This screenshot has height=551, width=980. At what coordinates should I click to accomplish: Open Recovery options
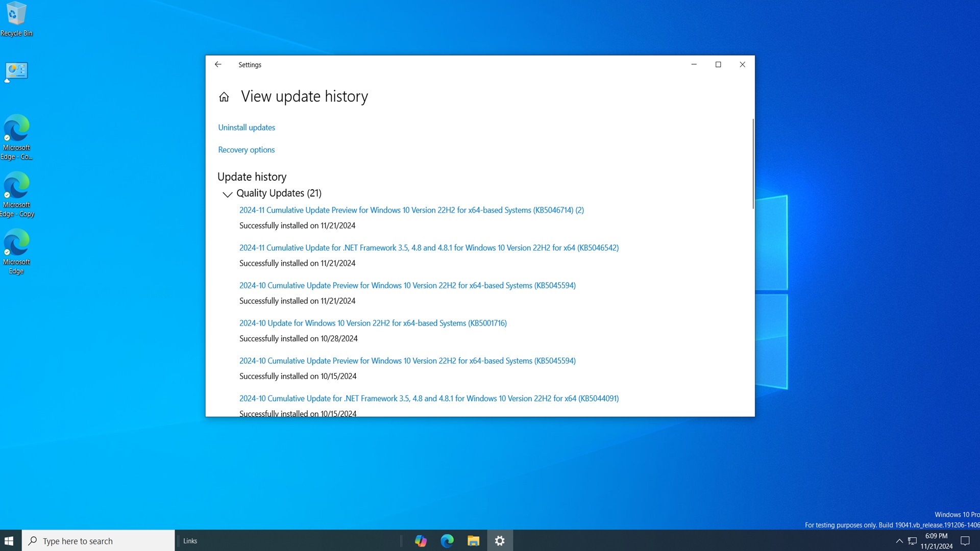246,149
